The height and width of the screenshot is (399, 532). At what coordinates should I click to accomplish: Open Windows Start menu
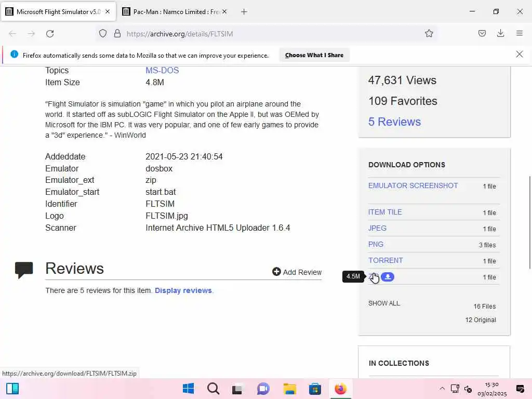(x=188, y=389)
